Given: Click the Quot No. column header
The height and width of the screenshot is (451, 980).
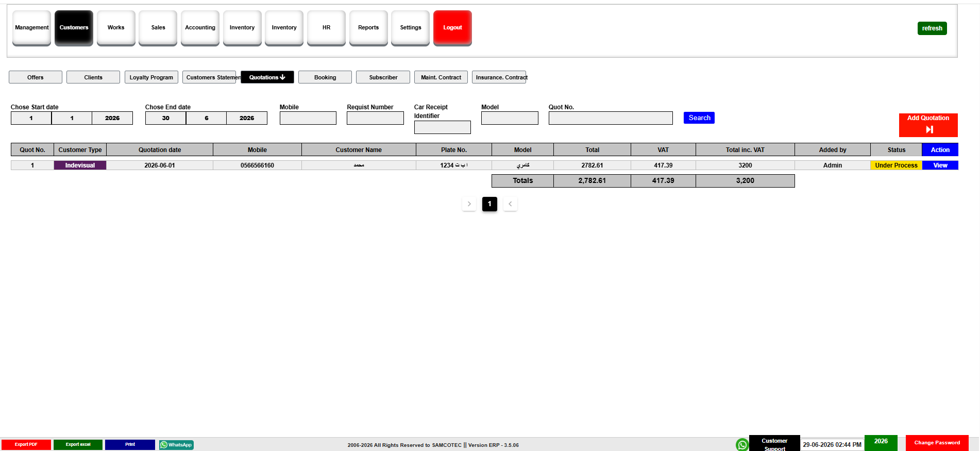Looking at the screenshot, I should click(x=32, y=150).
